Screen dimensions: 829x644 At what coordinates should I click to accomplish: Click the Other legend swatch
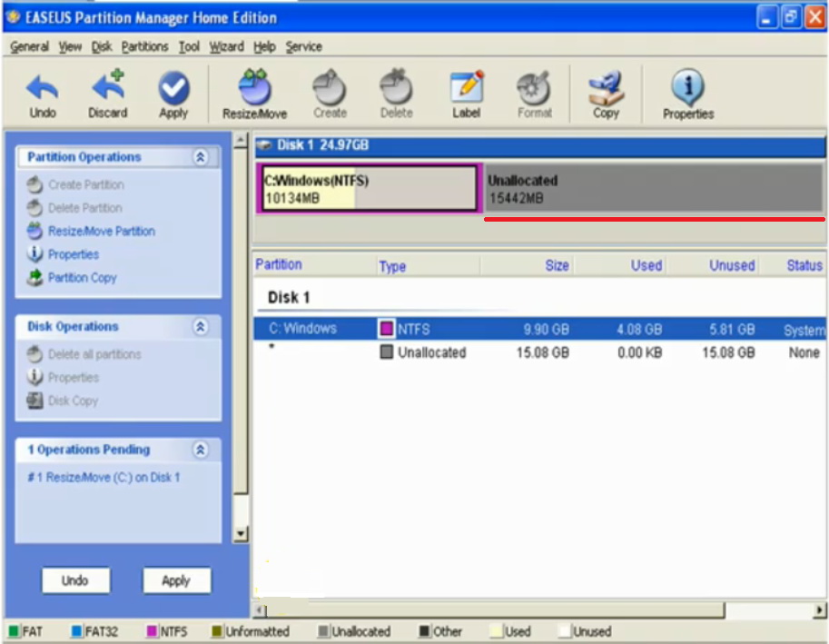pyautogui.click(x=425, y=630)
